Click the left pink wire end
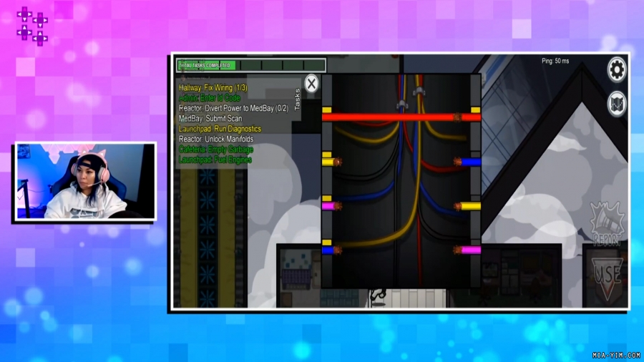The image size is (644, 362). click(330, 206)
